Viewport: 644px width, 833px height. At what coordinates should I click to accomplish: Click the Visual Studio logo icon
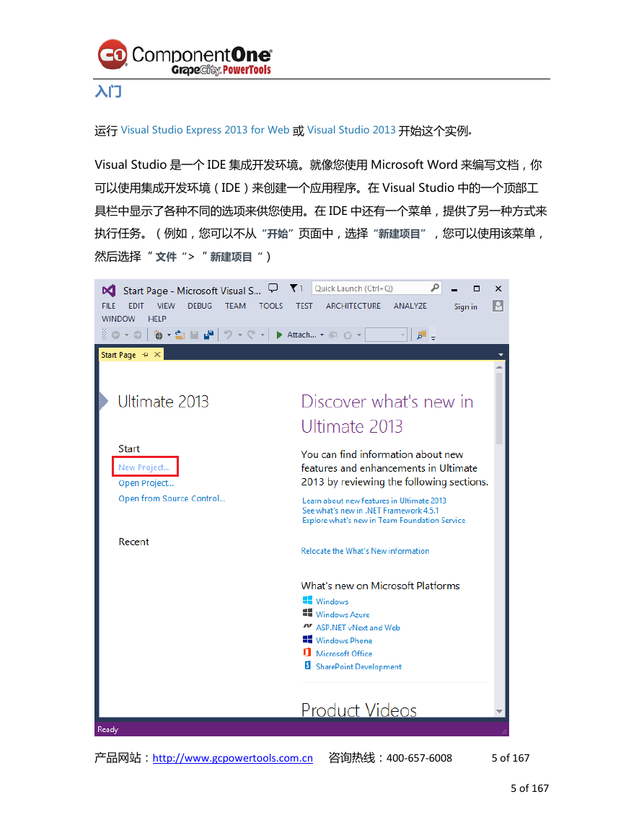click(109, 290)
